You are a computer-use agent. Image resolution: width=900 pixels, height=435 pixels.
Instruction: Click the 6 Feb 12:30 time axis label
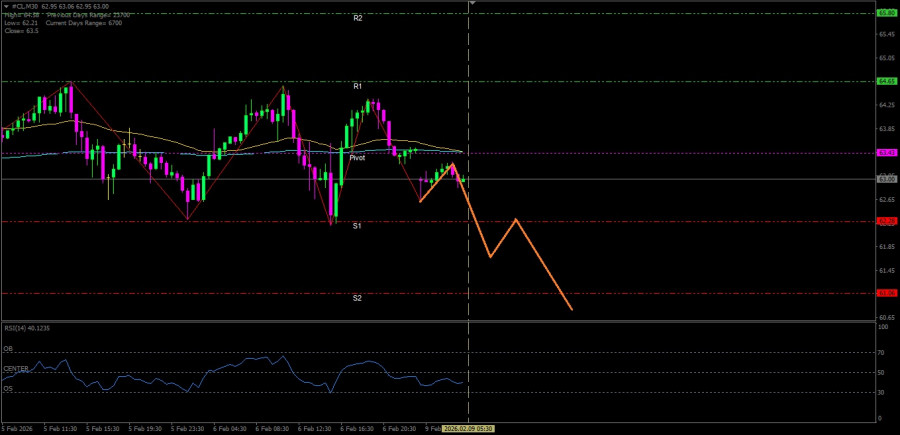(x=313, y=428)
